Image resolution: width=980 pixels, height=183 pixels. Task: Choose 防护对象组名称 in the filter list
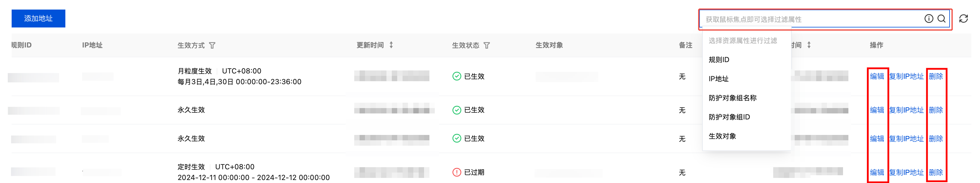pyautogui.click(x=732, y=98)
